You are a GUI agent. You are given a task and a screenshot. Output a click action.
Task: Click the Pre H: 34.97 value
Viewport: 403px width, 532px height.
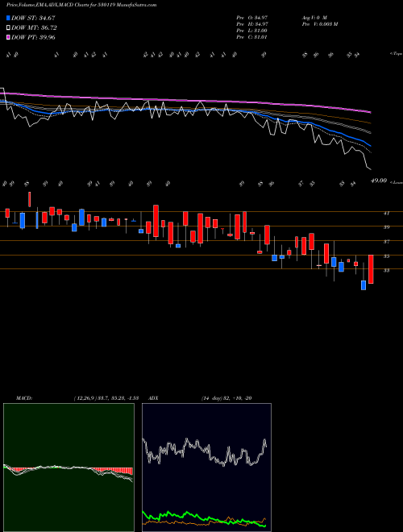[x=252, y=23]
